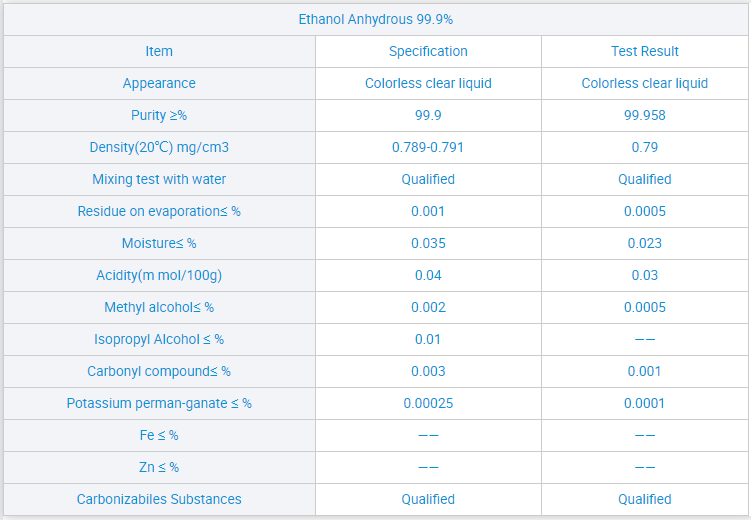The image size is (751, 520).
Task: Click the Fe row label
Action: pyautogui.click(x=159, y=435)
